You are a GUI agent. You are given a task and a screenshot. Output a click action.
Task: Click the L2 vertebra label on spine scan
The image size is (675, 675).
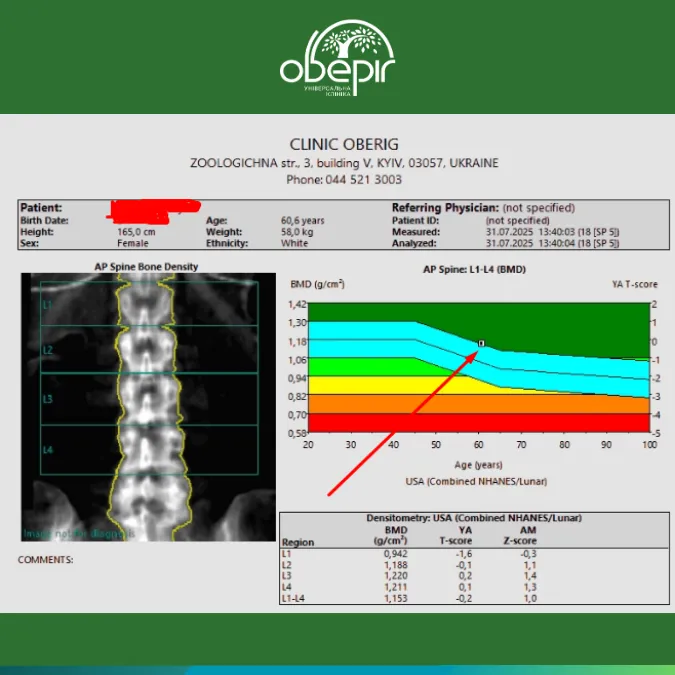[47, 350]
